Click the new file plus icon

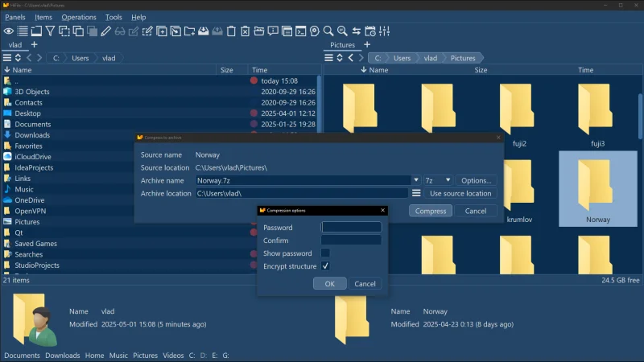coord(162,31)
